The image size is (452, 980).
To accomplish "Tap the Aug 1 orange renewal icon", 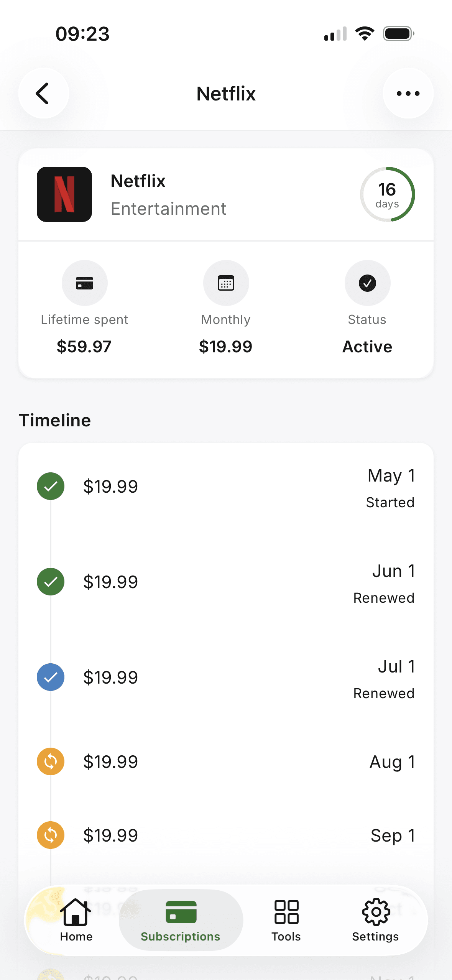I will 51,761.
